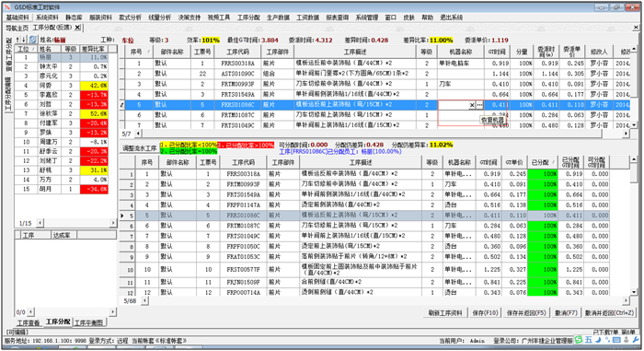Click the 五 input mode icon in the tray

(x=589, y=340)
